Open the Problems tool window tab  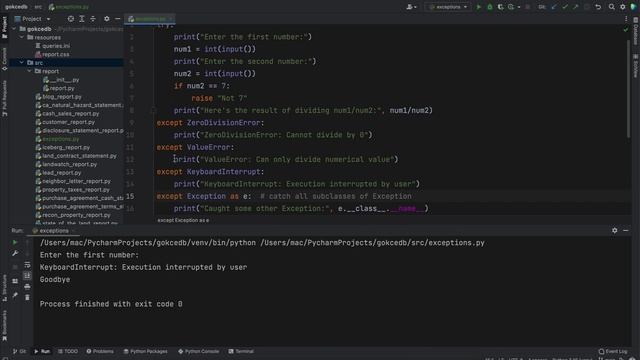pos(100,351)
